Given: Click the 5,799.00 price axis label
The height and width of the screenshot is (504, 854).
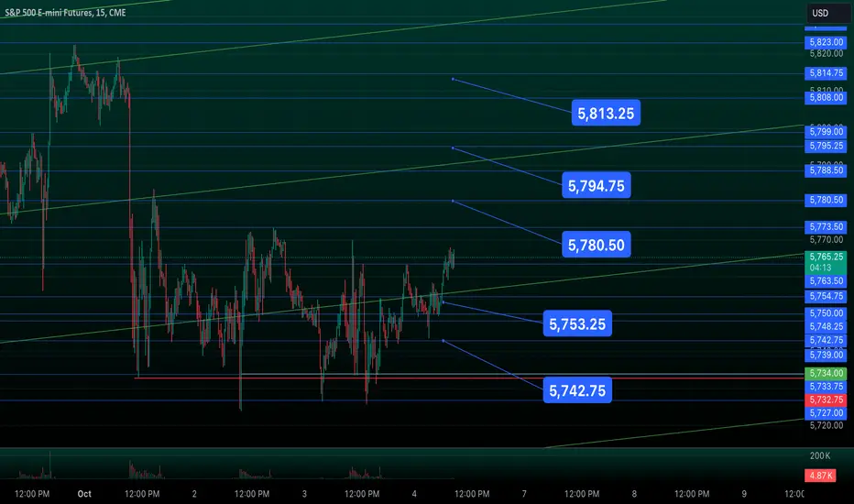Looking at the screenshot, I should click(x=826, y=131).
